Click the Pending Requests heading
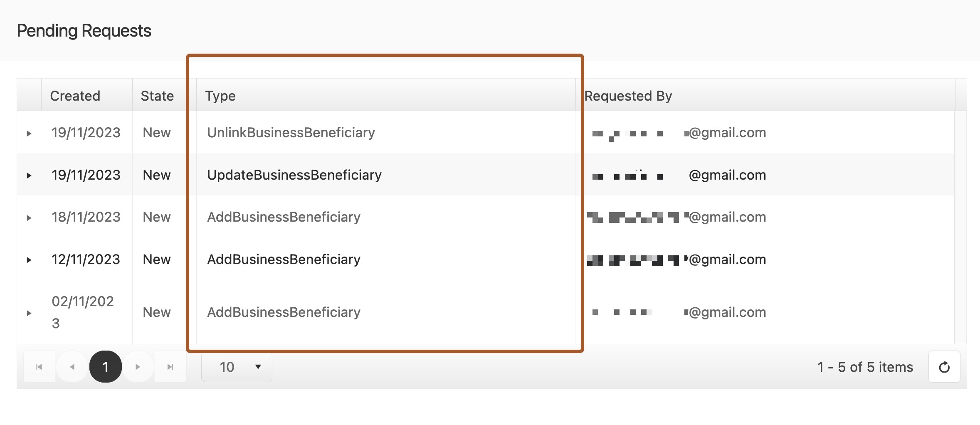 84,31
